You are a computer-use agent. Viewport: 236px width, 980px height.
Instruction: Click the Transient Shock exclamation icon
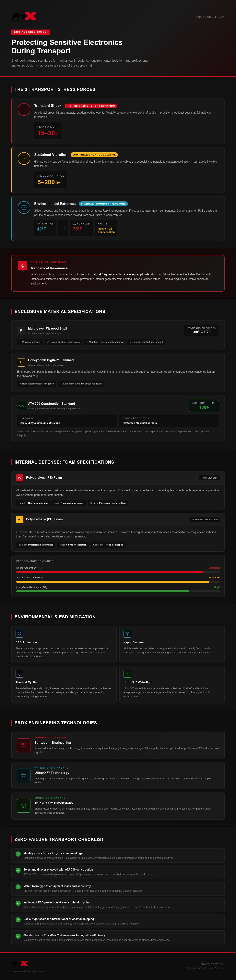(24, 110)
